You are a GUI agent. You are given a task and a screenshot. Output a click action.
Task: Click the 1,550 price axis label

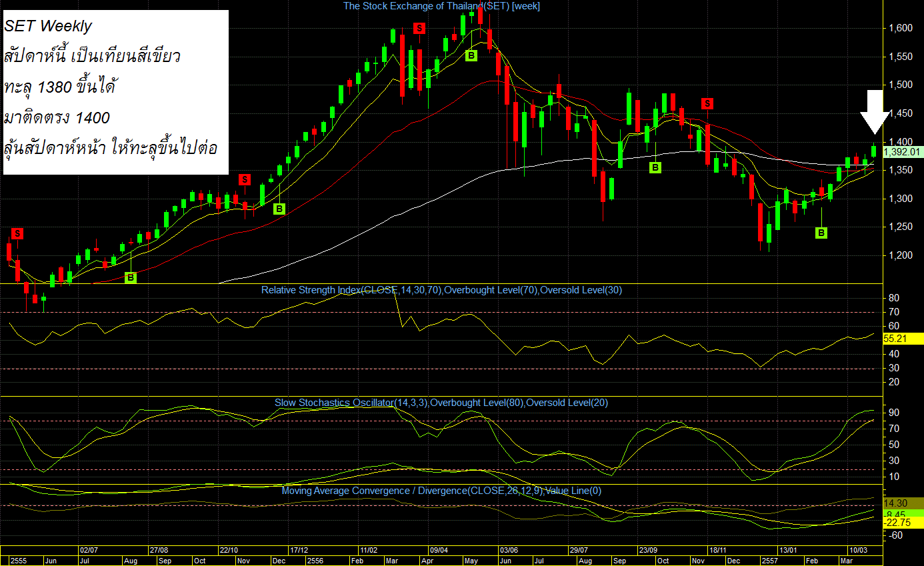tap(900, 57)
